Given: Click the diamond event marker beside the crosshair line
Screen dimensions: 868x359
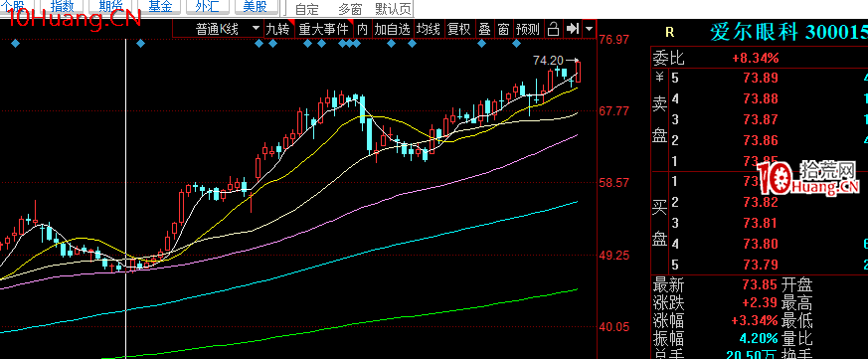Looking at the screenshot, I should click(140, 43).
